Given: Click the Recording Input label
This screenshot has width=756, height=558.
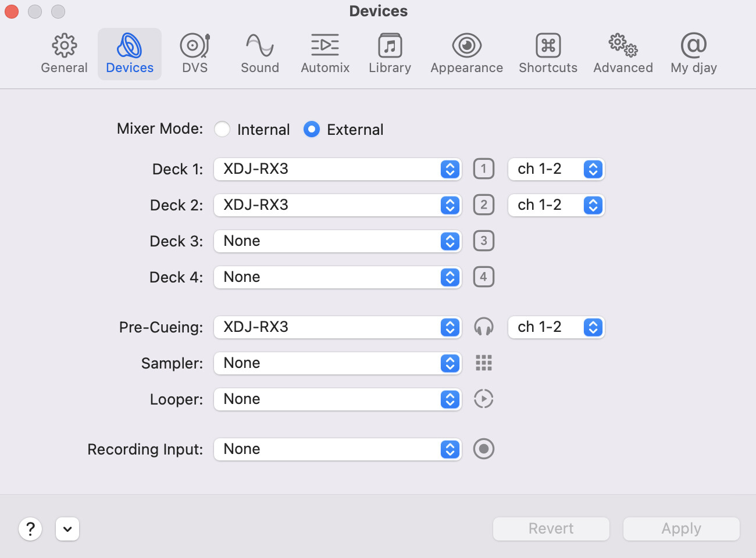Looking at the screenshot, I should [x=145, y=449].
